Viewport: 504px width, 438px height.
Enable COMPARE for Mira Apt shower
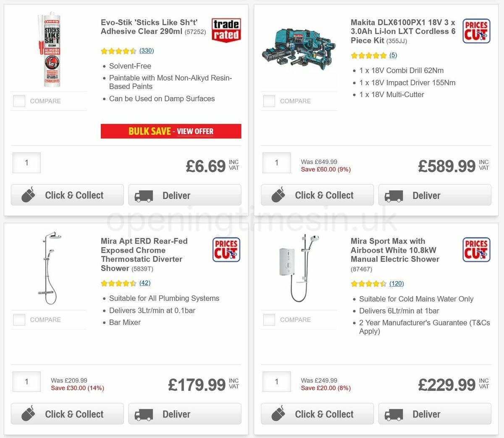coord(19,319)
